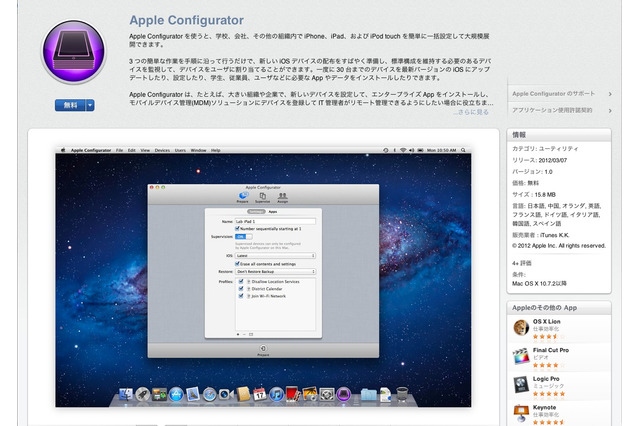Screen dimensions: 640x426
Task: Launch Launchpad rocket icon in Dock
Action: tap(142, 394)
